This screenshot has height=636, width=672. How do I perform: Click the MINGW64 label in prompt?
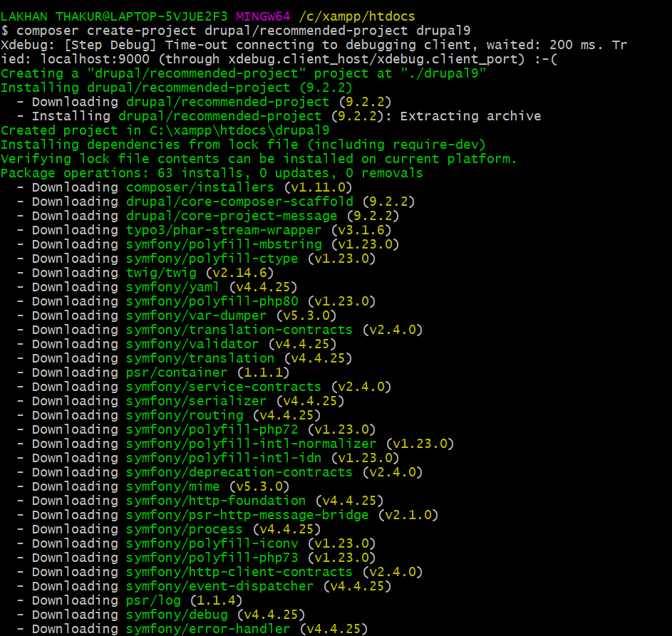263,16
